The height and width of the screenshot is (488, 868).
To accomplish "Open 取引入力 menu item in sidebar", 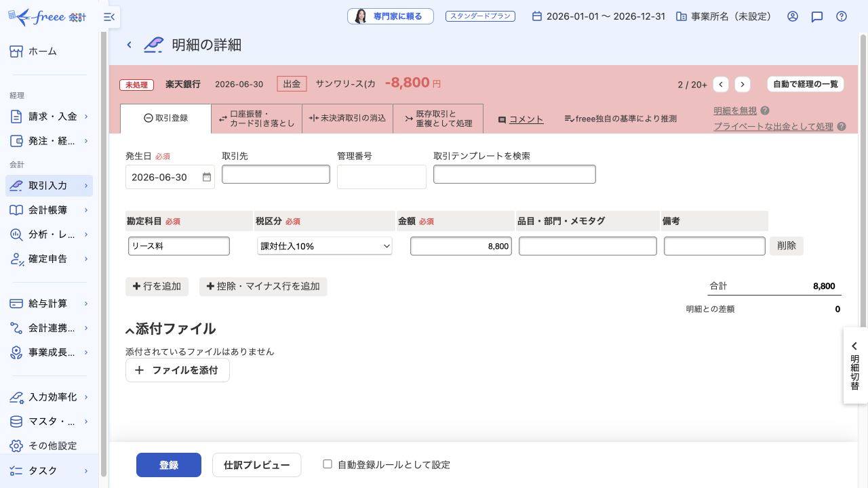I will pyautogui.click(x=49, y=186).
